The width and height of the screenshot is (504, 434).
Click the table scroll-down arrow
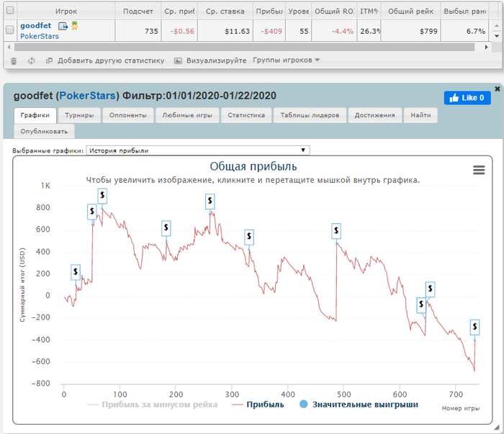(x=496, y=36)
